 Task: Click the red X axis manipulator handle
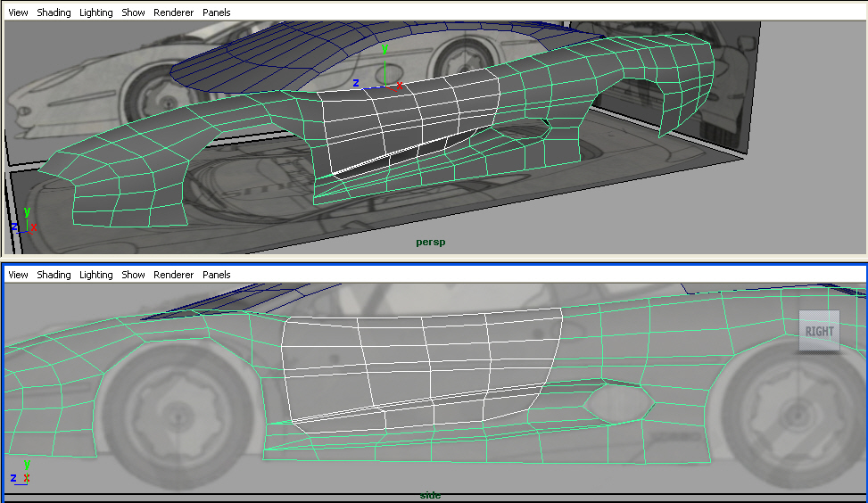(399, 86)
